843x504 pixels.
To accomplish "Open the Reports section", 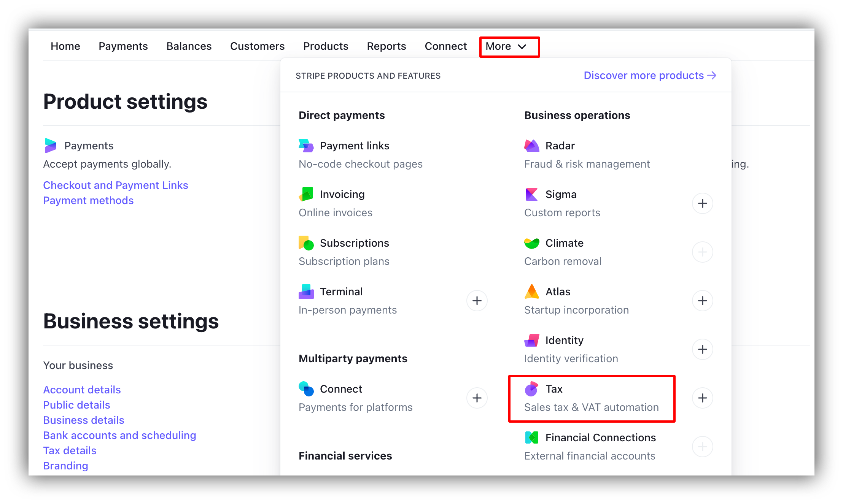I will tap(386, 46).
